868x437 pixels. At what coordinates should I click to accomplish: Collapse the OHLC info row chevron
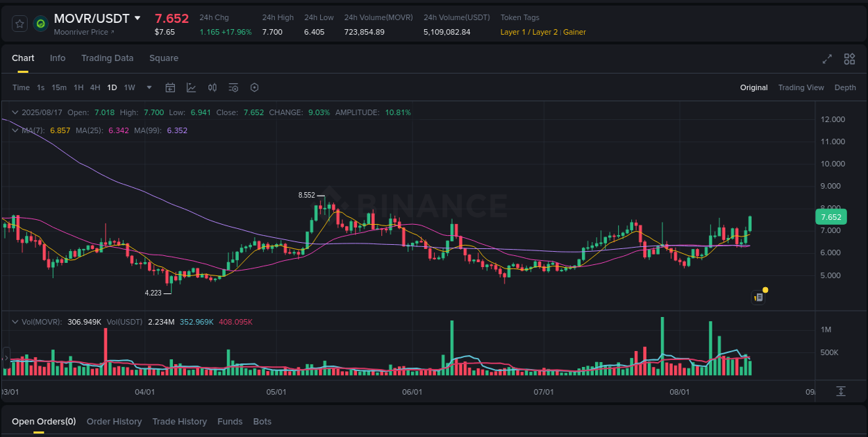[15, 112]
